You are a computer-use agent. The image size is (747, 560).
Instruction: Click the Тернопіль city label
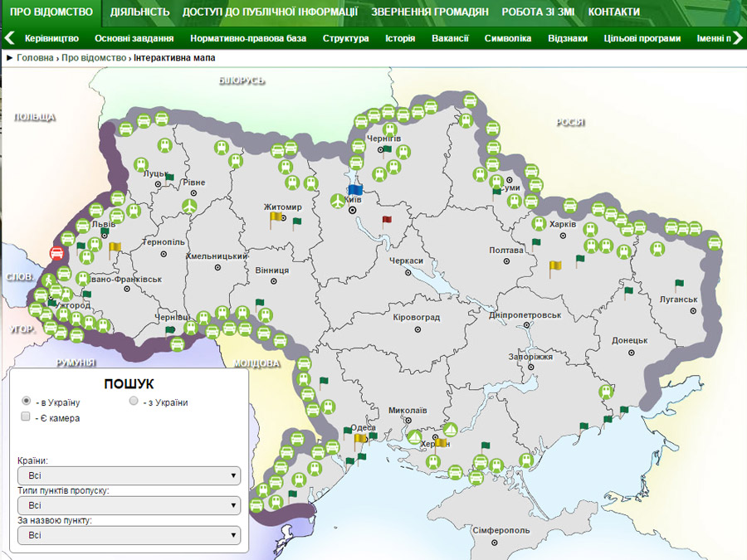[164, 242]
